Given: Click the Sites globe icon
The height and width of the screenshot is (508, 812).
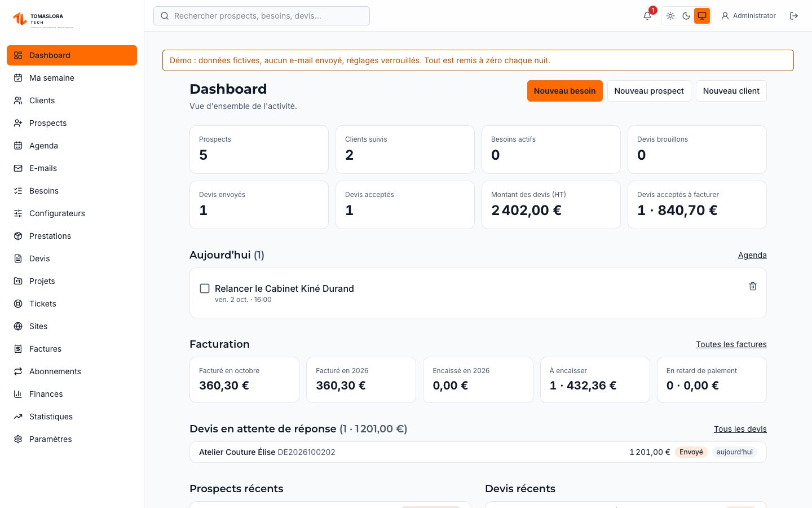Looking at the screenshot, I should coord(18,326).
